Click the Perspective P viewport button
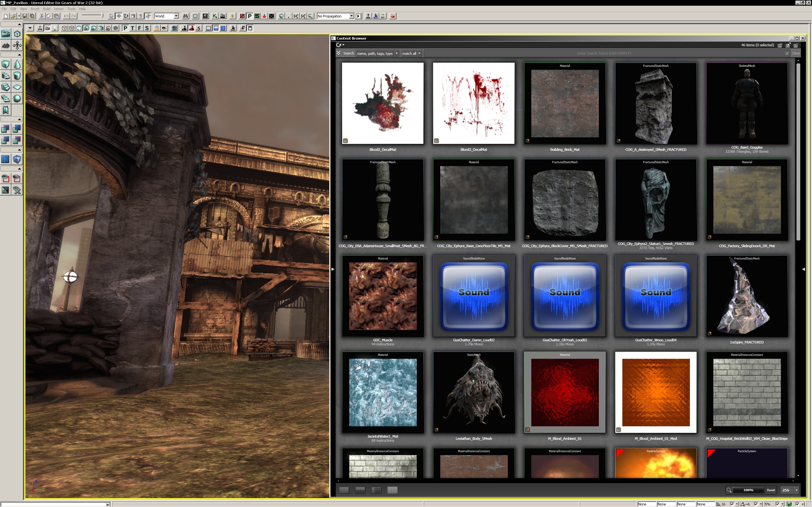Screen dimensions: 812x507 [x=125, y=28]
